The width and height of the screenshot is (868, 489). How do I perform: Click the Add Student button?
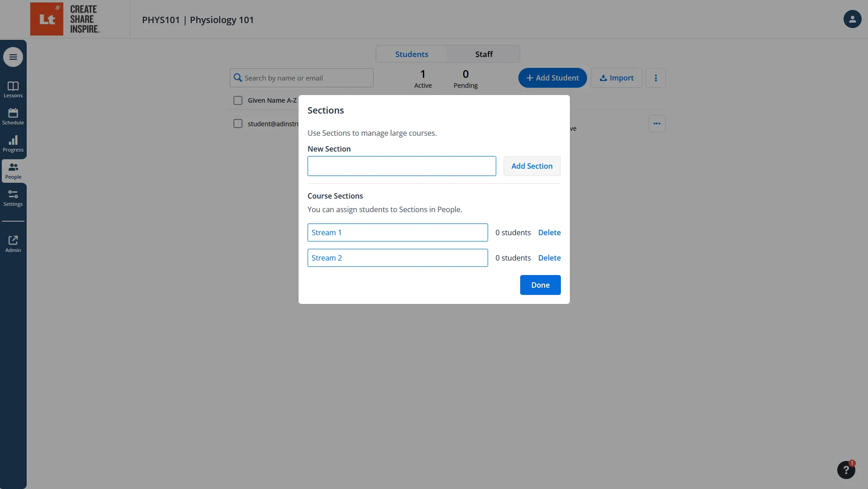(552, 78)
